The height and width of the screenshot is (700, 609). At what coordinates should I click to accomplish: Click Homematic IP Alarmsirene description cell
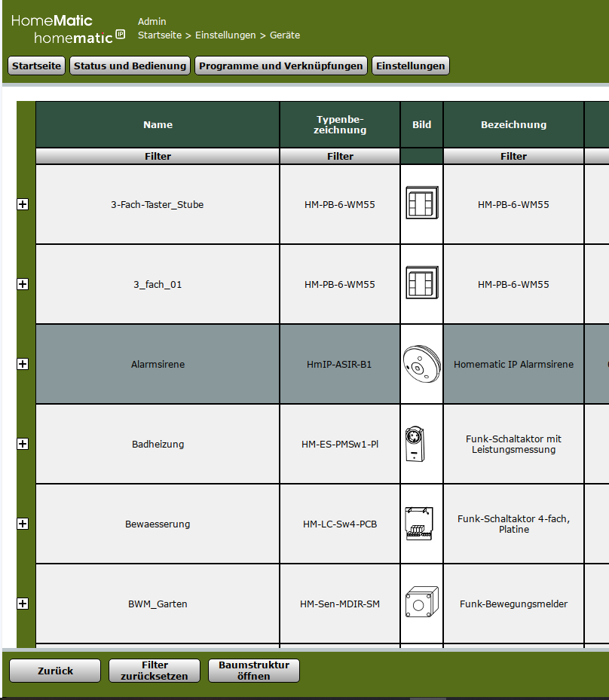513,364
